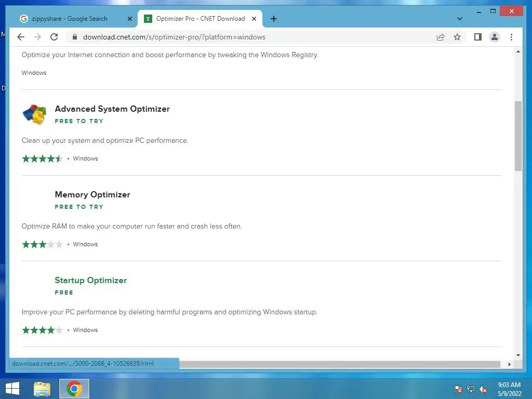Open the taskbar clock and date
Viewport: 532px width, 399px height.
509,389
